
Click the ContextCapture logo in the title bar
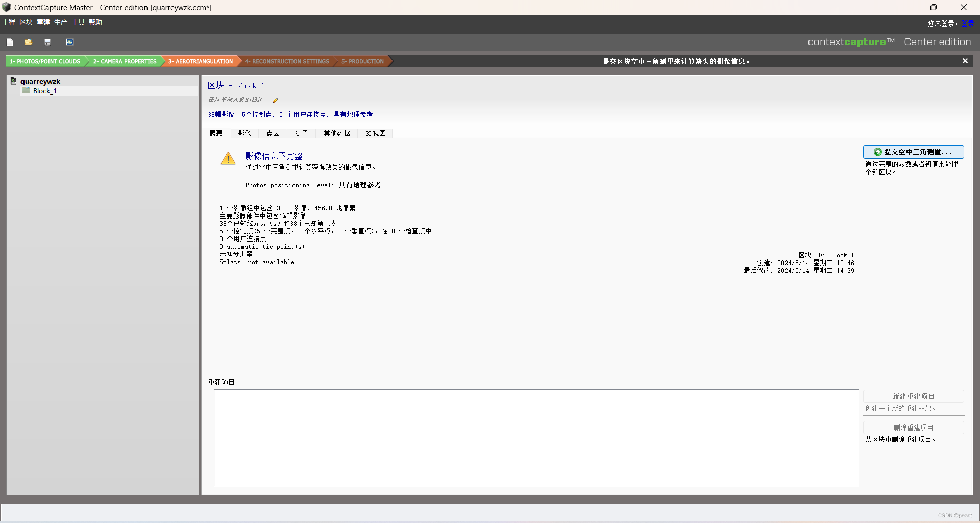pyautogui.click(x=7, y=7)
